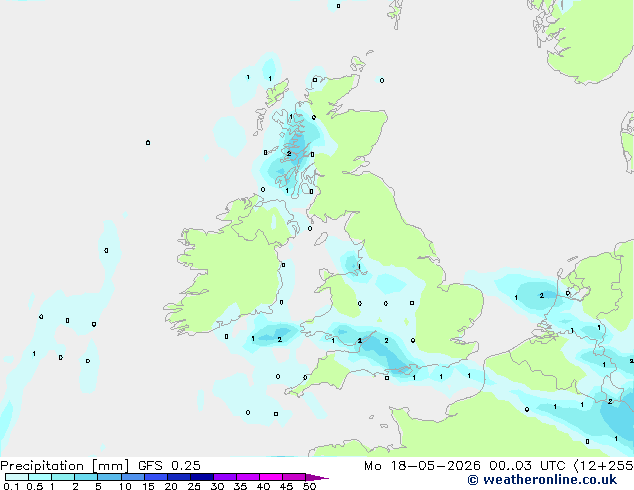Click the 20–25 mm legend color swatch
Image resolution: width=634 pixels, height=490 pixels.
[x=179, y=477]
